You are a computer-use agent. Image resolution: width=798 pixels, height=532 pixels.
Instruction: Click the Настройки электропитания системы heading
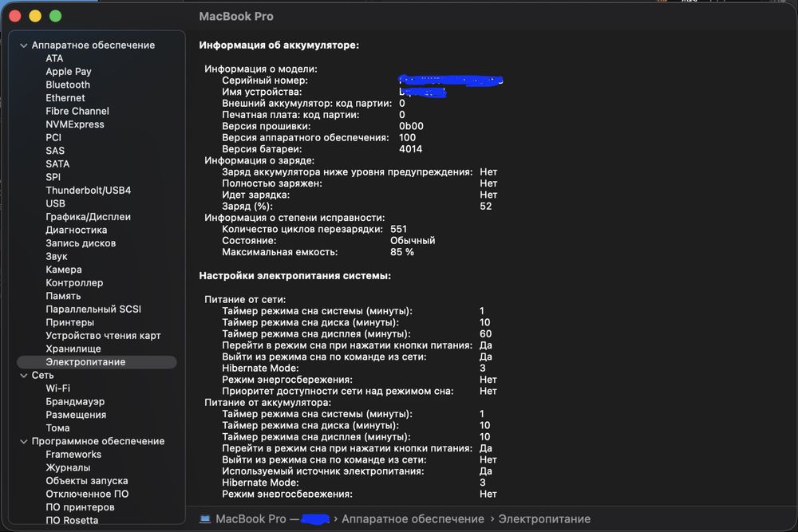(294, 276)
